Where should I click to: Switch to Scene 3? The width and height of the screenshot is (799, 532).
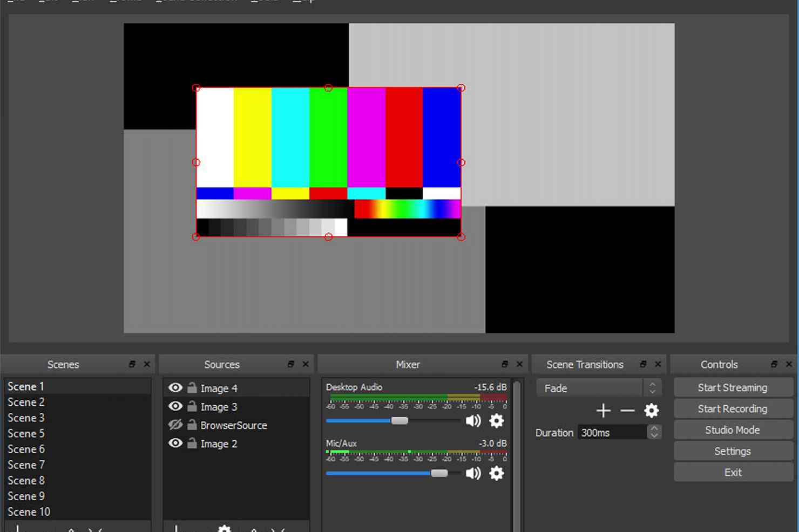tap(78, 418)
